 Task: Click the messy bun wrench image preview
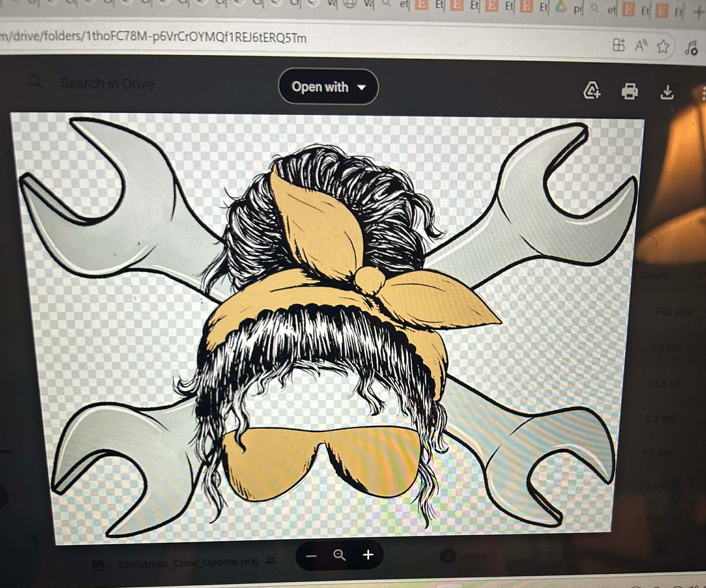327,327
